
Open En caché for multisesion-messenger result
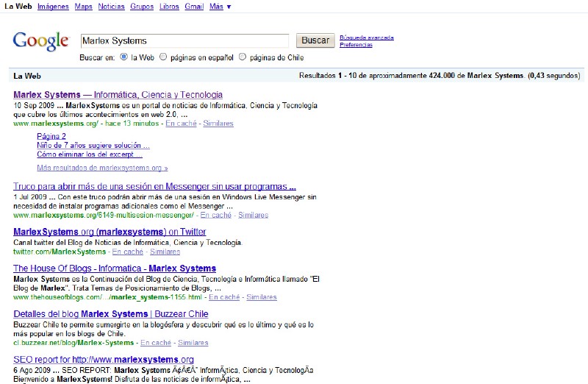216,215
